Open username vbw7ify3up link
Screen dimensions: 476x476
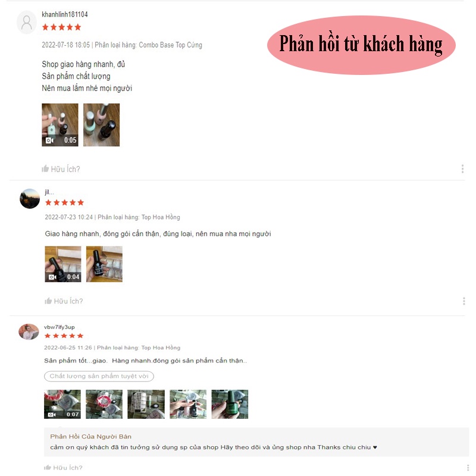point(59,327)
